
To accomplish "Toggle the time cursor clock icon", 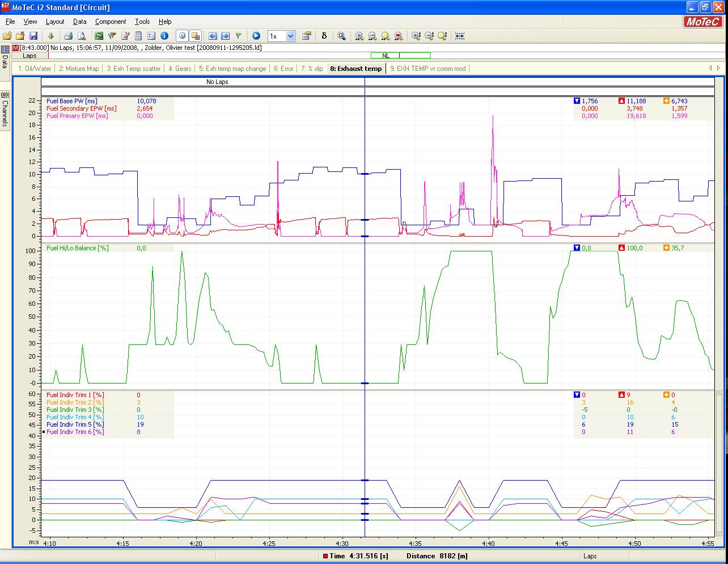I will click(181, 36).
